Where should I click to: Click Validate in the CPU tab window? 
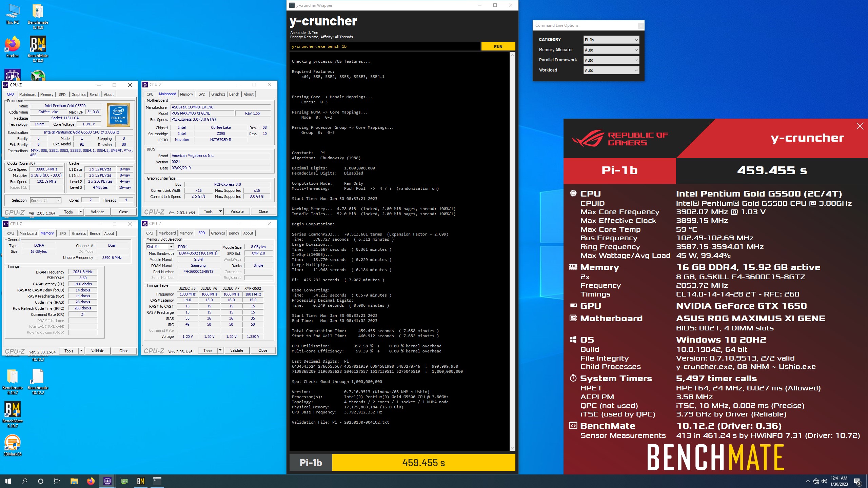(97, 212)
